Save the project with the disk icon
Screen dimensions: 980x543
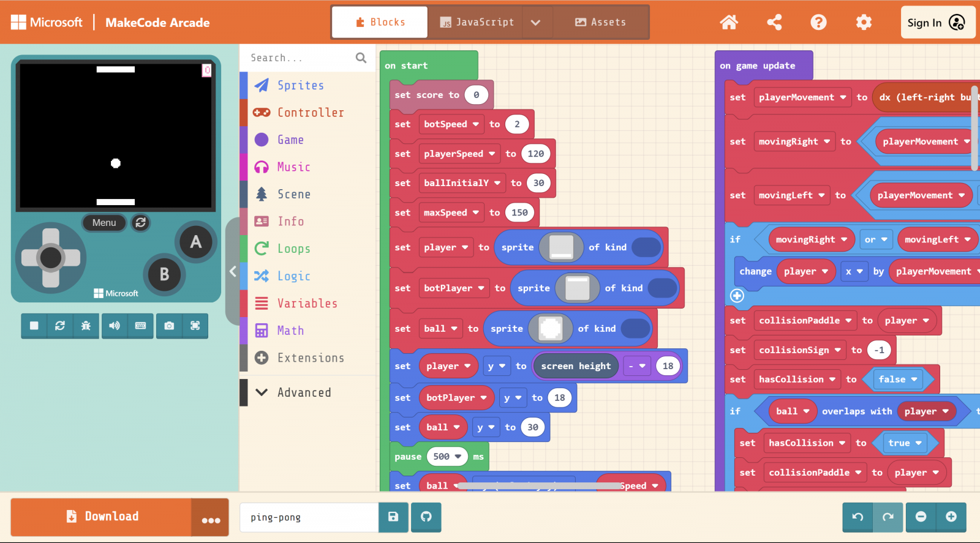[393, 517]
